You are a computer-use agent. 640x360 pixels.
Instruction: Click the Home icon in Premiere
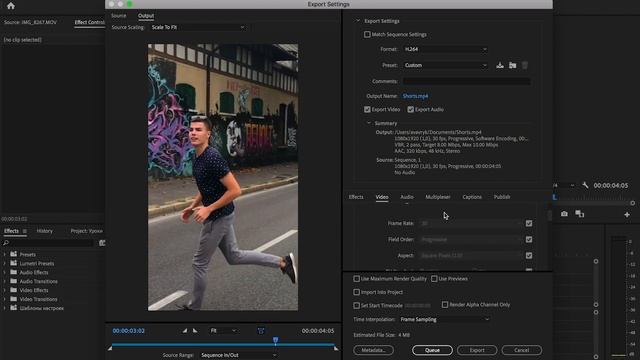tap(11, 6)
